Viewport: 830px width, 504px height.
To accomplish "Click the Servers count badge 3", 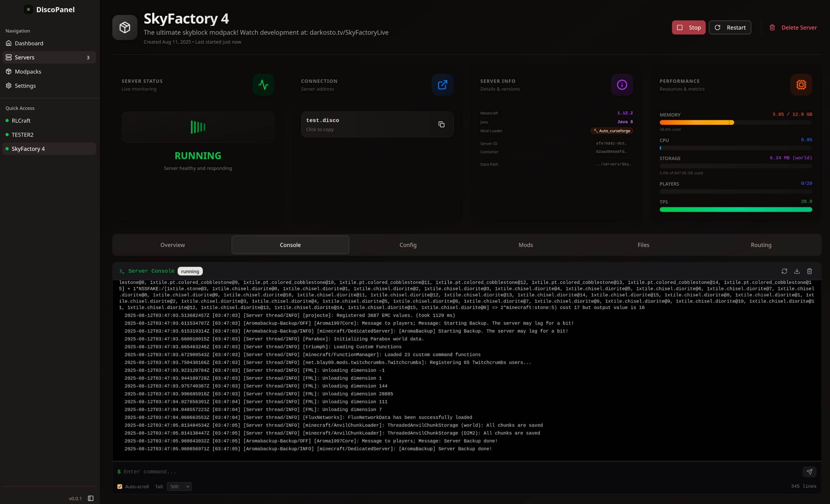I will coord(88,58).
